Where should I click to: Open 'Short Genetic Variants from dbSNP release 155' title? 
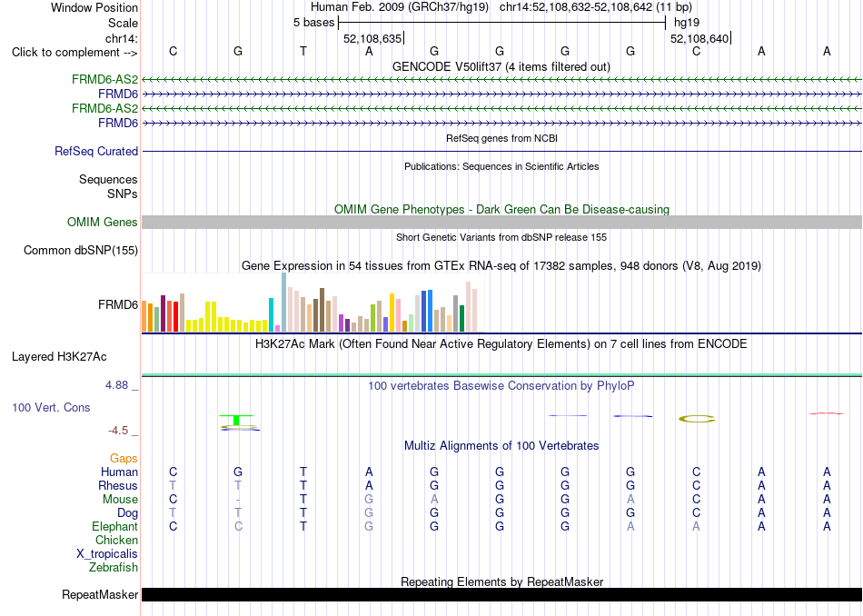[501, 237]
